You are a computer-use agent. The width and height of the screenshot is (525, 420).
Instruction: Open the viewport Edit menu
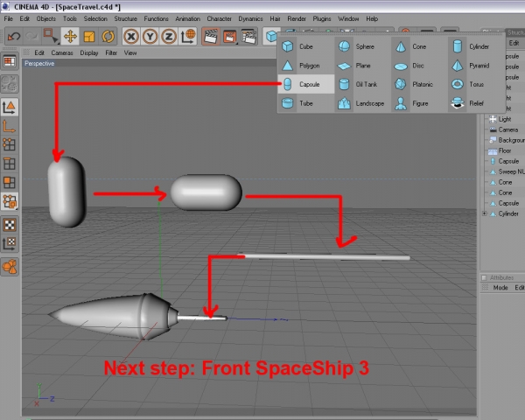tap(39, 52)
